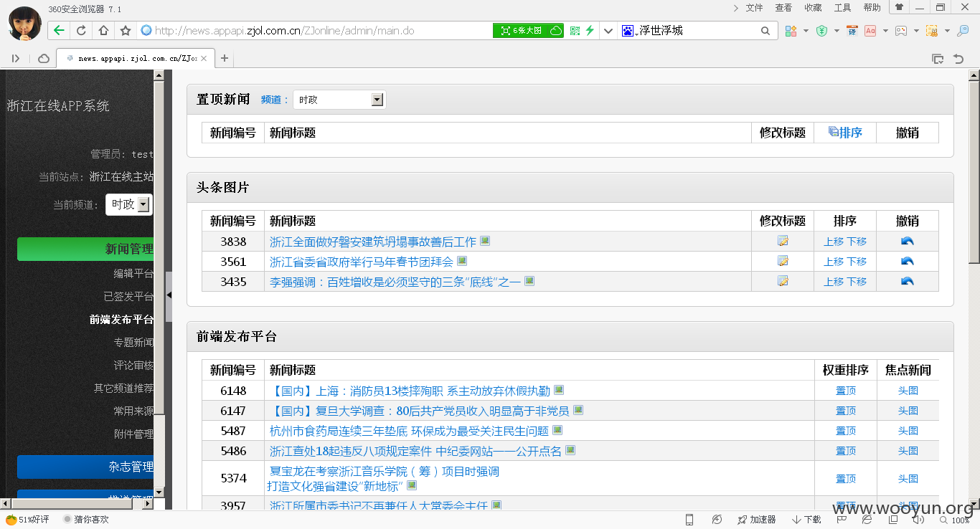980x529 pixels.
Task: Open a new tab with plus button
Action: pos(225,58)
